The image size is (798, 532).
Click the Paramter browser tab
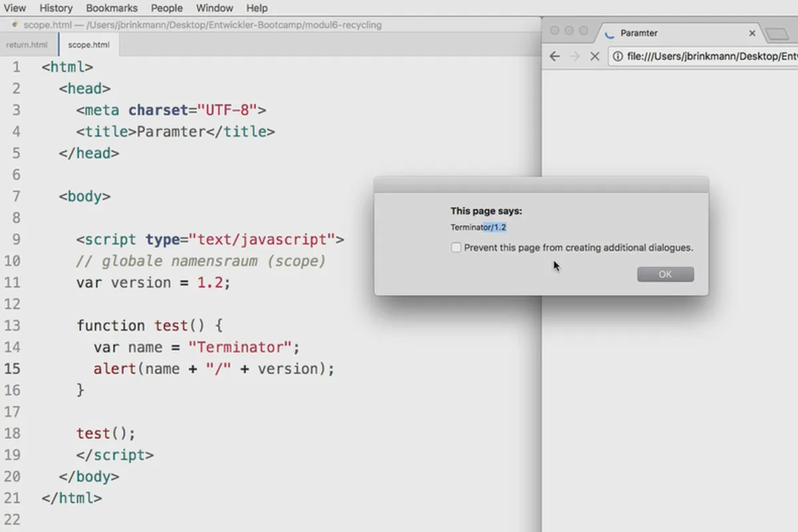coord(678,33)
